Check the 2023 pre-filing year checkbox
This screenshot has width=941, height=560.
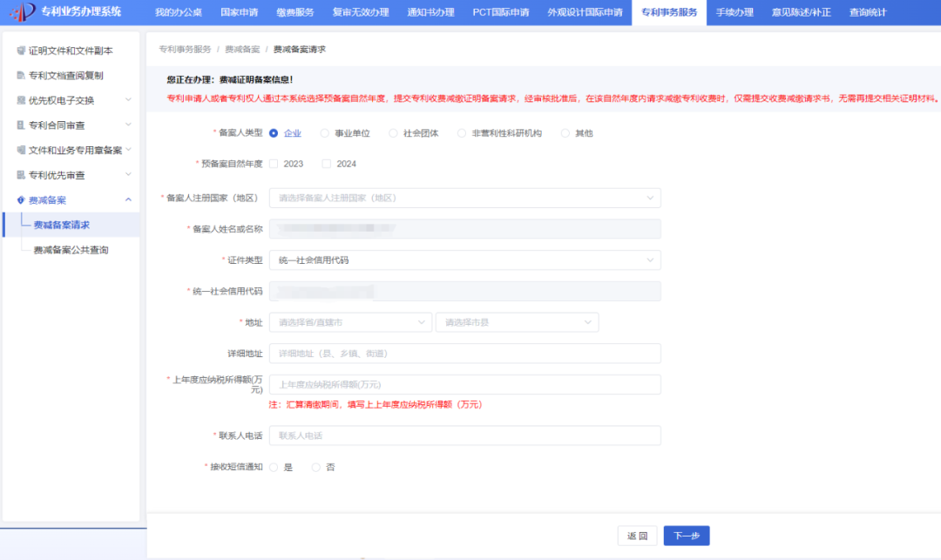click(274, 163)
